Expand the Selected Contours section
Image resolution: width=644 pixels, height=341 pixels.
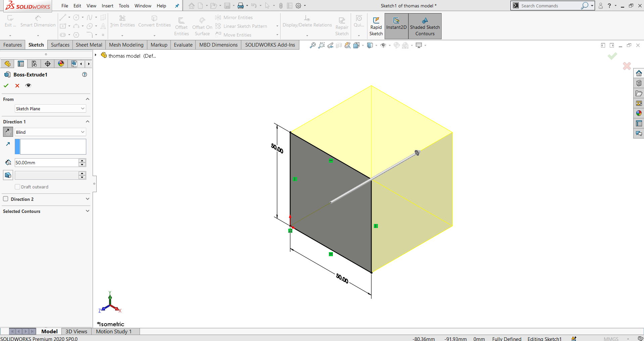click(x=88, y=211)
